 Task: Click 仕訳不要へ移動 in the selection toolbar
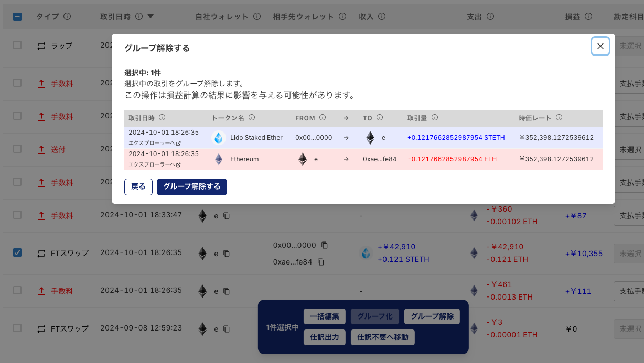pyautogui.click(x=382, y=337)
